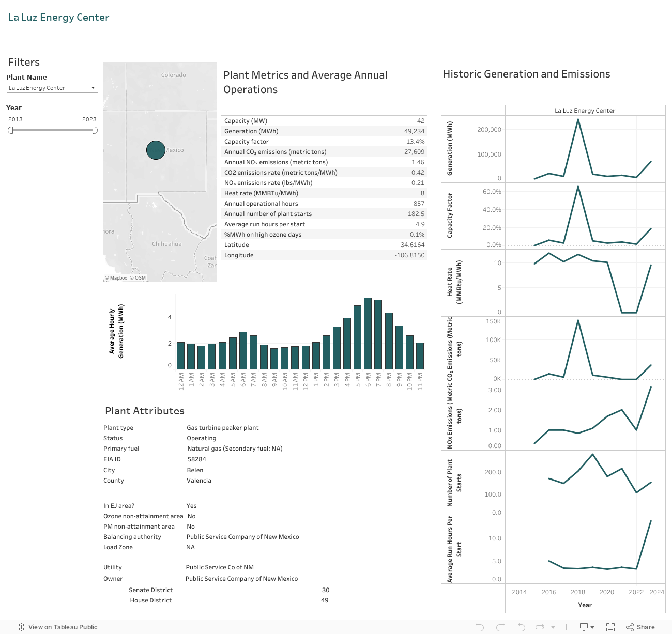Screen dimensions: 672x634
Task: Select the 6 PM bar in hourly chart
Action: (x=368, y=333)
